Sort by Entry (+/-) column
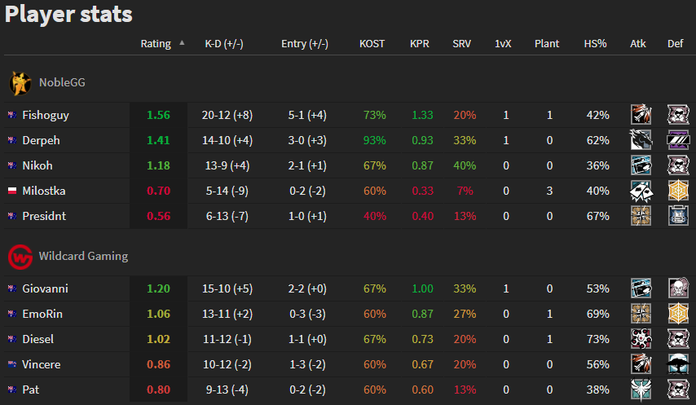Image resolution: width=696 pixels, height=405 pixels. click(305, 44)
